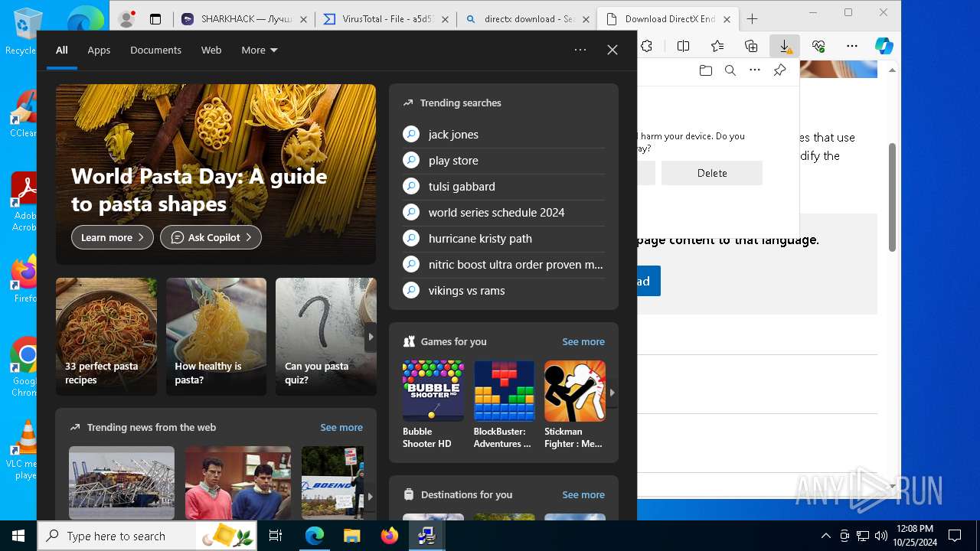Open Microsoft Edge from the taskbar
Image resolution: width=980 pixels, height=551 pixels.
315,536
